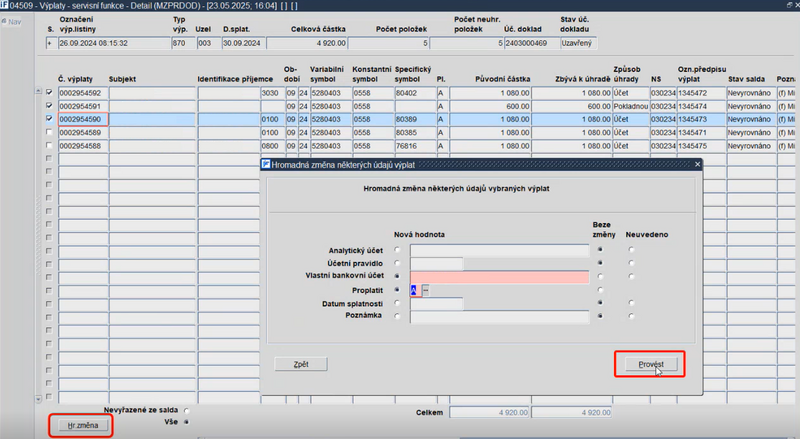Viewport: 800px width, 439px height.
Task: Choose the Vše radio option
Action: click(x=186, y=422)
